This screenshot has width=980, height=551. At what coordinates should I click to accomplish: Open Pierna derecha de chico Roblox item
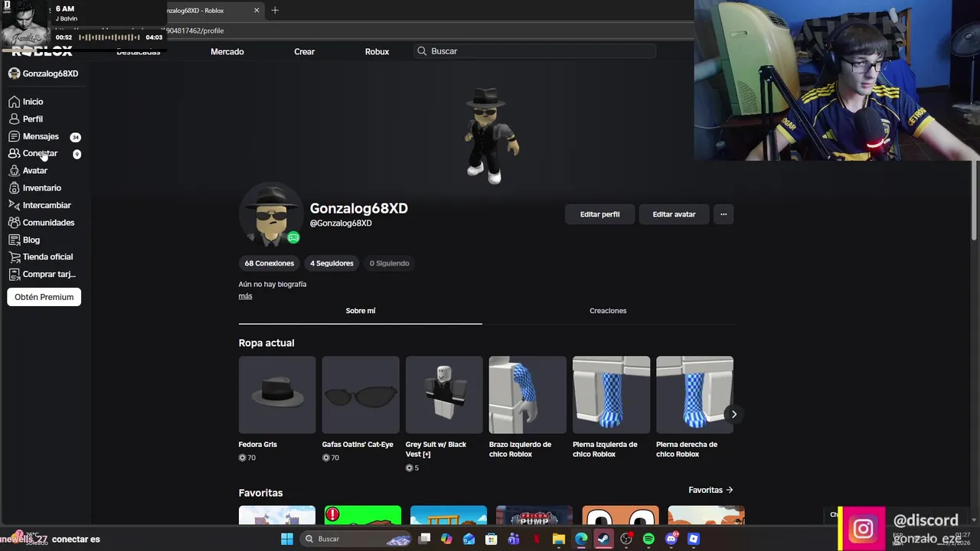coord(694,395)
